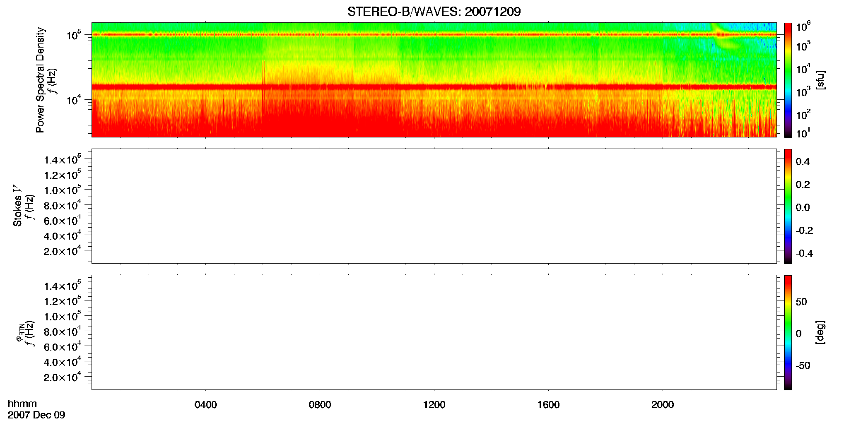Screen dimensions: 868x447
Task: Click the 1600 time axis label
Action: pyautogui.click(x=548, y=405)
